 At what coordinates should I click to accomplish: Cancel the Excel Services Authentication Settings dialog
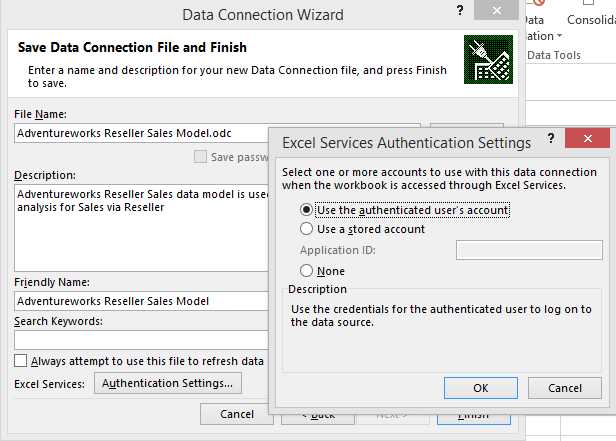(565, 388)
